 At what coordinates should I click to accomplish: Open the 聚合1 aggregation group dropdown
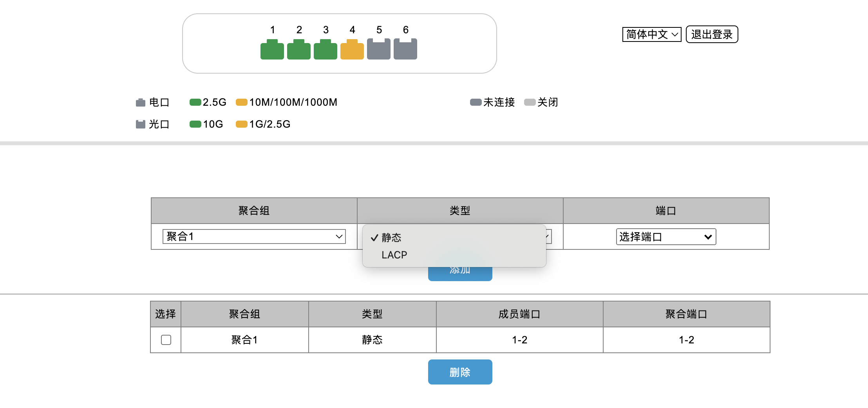(254, 236)
